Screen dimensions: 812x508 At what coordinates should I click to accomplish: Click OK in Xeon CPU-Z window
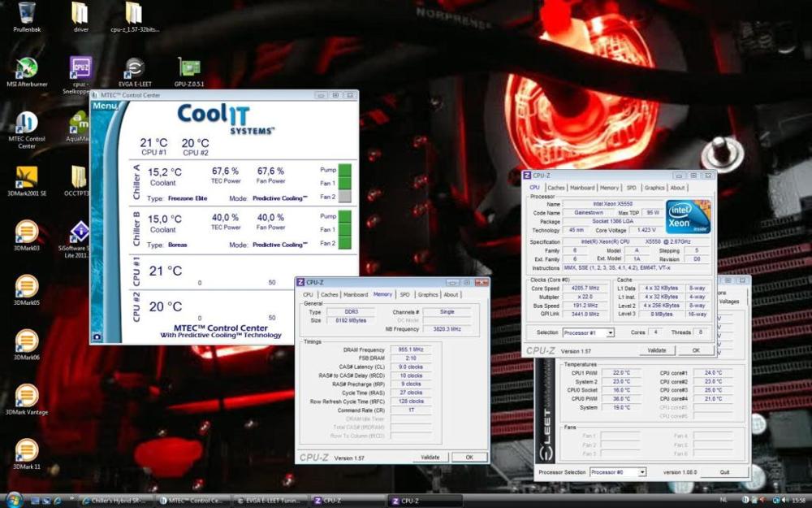coord(696,350)
